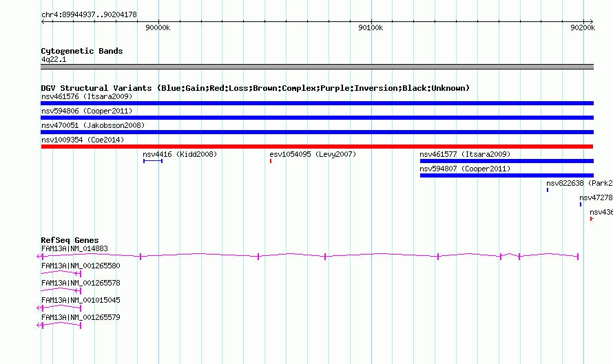Click the nsv594806 (Cooper2011) blue bar
Viewport: 613px width, 364px height.
pyautogui.click(x=317, y=118)
